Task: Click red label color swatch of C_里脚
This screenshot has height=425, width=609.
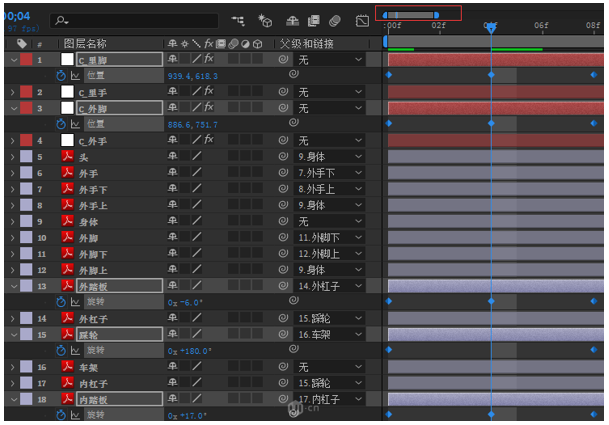Action: [26, 59]
